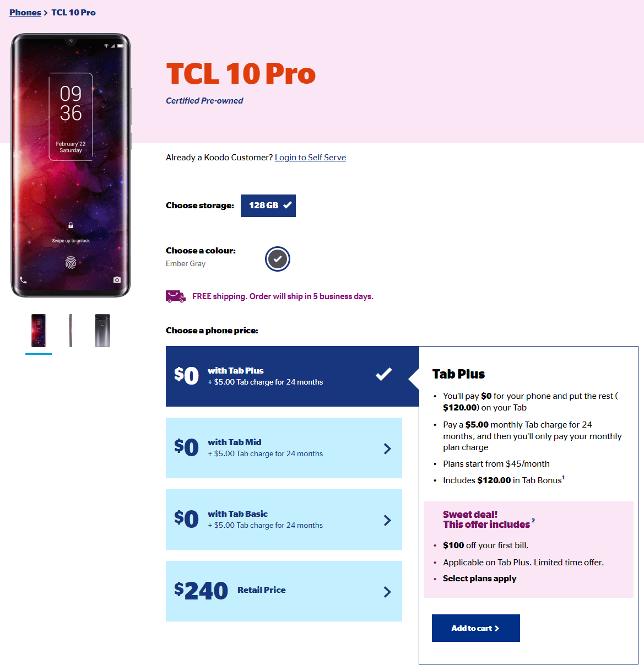Select the back-view phone thumbnail
The width and height of the screenshot is (644, 670).
click(102, 331)
